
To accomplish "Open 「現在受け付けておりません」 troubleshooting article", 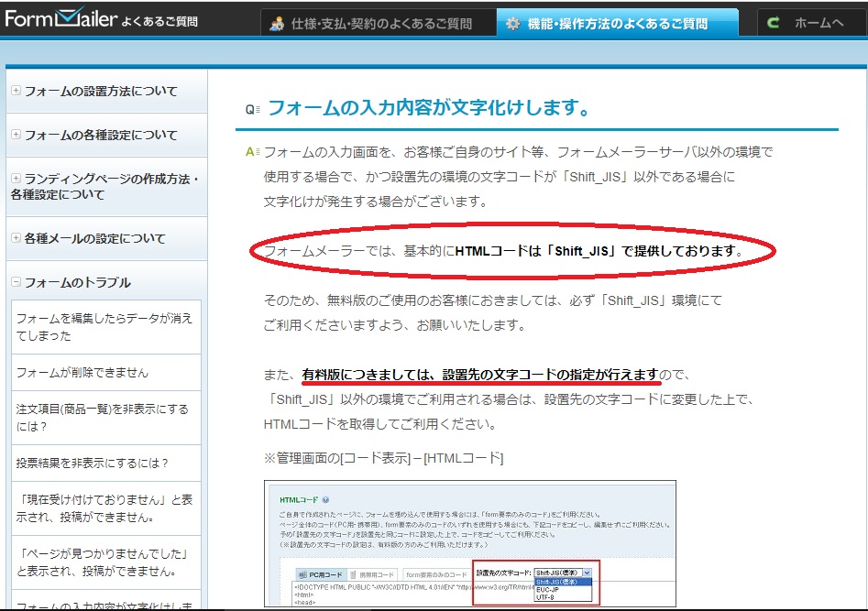I will click(104, 508).
